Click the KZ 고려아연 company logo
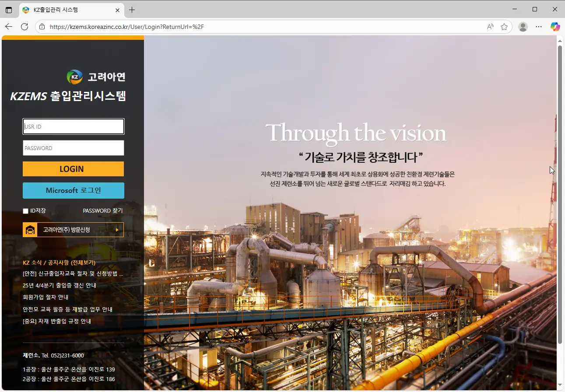 pyautogui.click(x=74, y=77)
